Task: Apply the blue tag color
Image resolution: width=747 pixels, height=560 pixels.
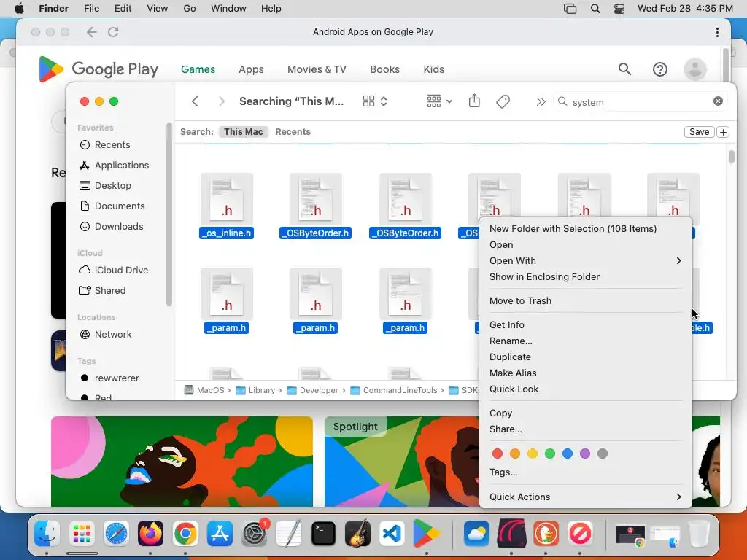Action: click(x=568, y=454)
